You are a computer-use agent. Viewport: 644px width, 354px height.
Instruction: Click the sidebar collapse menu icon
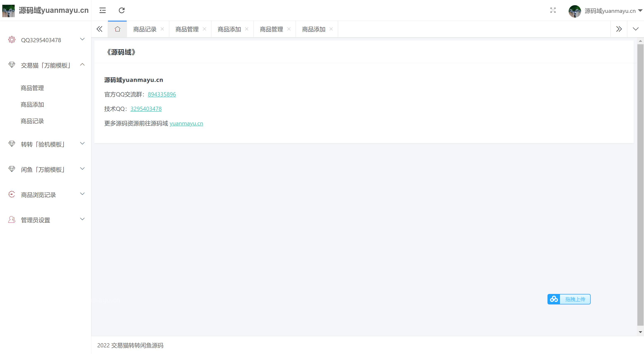coord(102,10)
